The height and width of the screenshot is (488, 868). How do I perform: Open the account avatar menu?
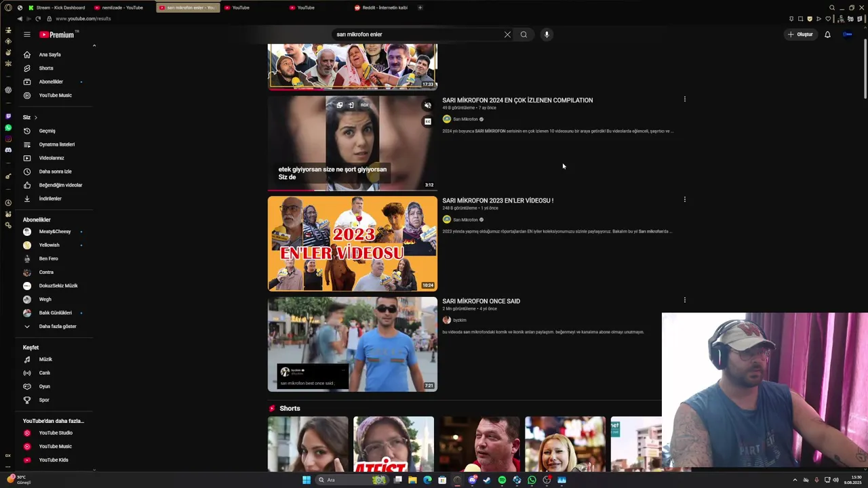[x=848, y=35]
